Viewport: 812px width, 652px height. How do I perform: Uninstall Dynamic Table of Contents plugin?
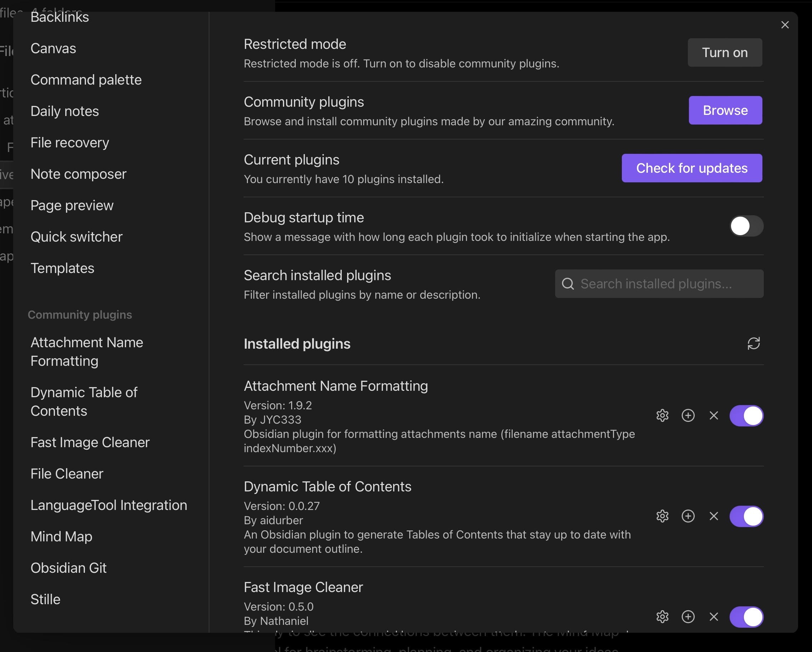pyautogui.click(x=713, y=516)
